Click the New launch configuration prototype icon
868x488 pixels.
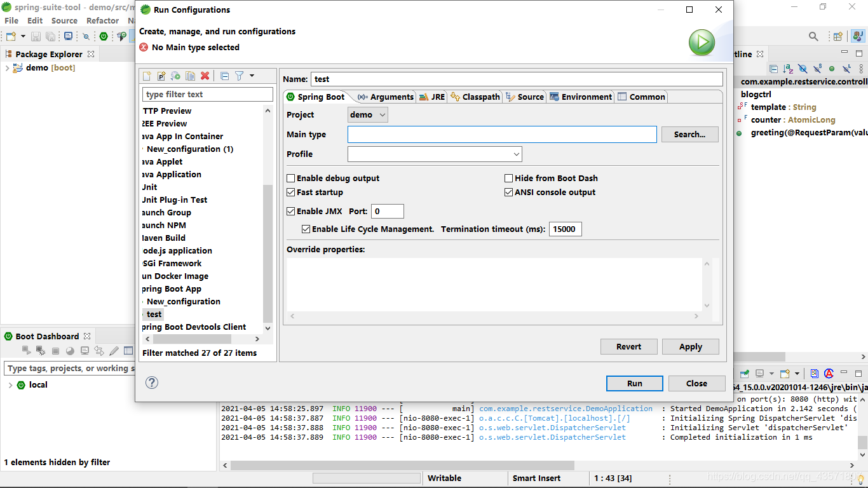pyautogui.click(x=161, y=76)
